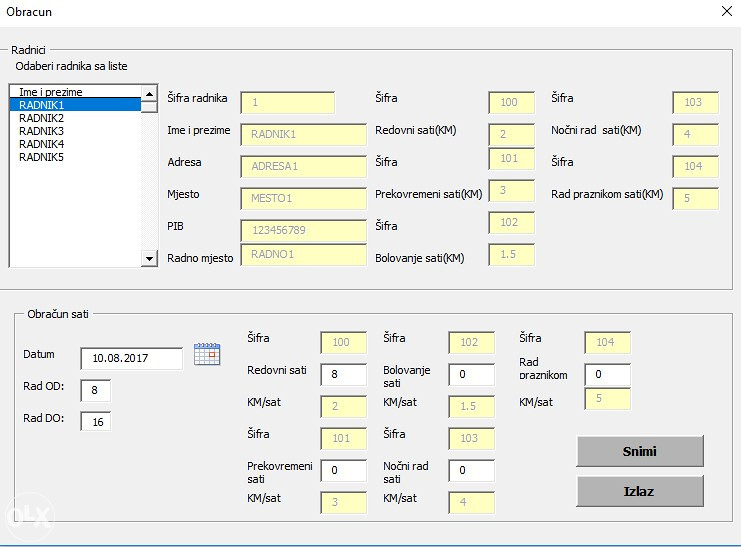Click 'Odaberi radnika sa liste' label
The height and width of the screenshot is (547, 741).
(71, 66)
